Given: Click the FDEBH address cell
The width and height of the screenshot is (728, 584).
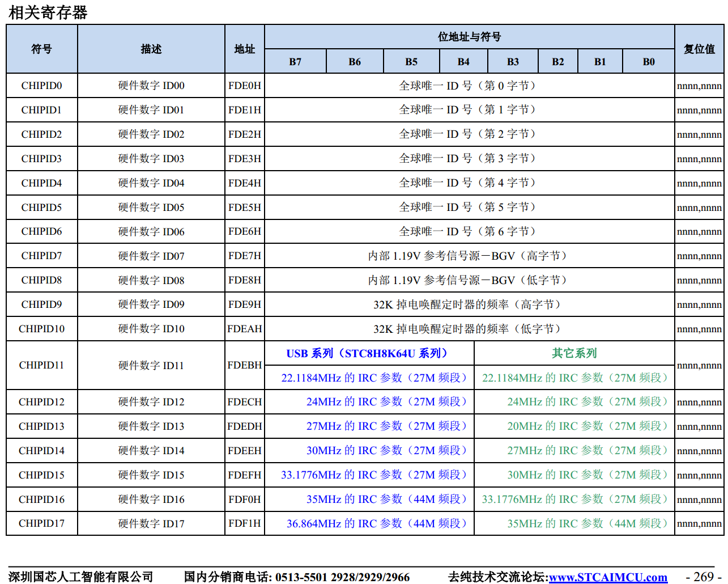Looking at the screenshot, I should [245, 365].
